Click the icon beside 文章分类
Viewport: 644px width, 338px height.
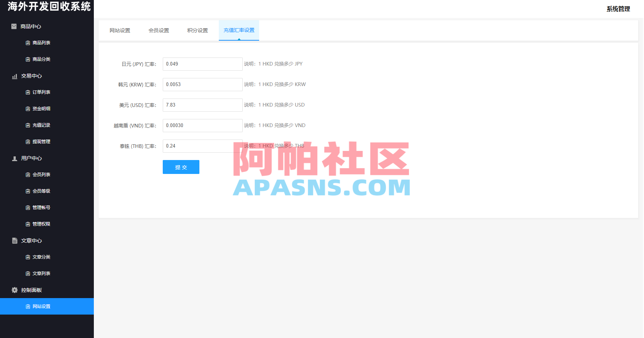click(x=28, y=257)
